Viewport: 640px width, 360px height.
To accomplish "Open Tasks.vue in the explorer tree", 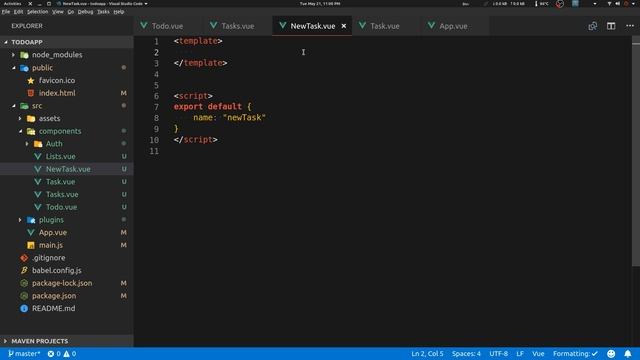I will tap(62, 194).
